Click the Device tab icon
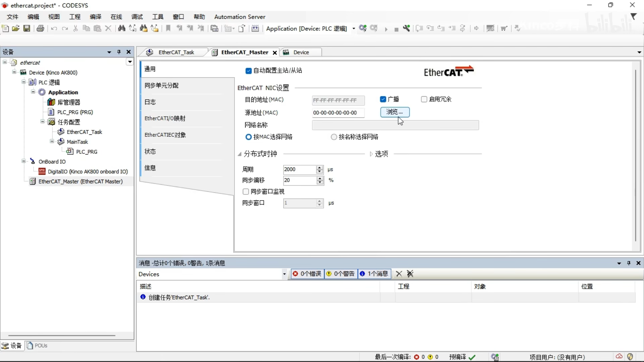Screen dimensions: 644x362 coord(286,52)
